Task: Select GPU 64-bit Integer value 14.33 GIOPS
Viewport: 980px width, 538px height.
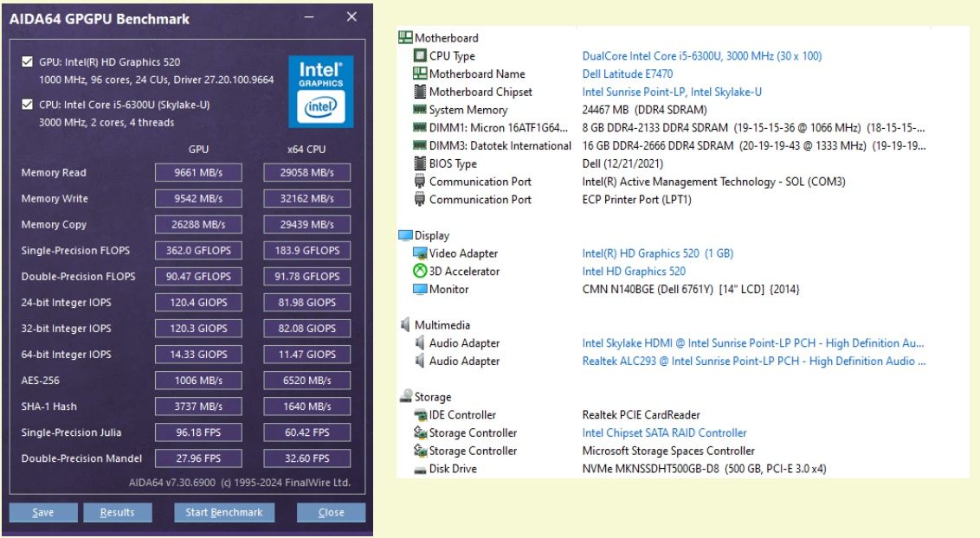Action: [198, 355]
